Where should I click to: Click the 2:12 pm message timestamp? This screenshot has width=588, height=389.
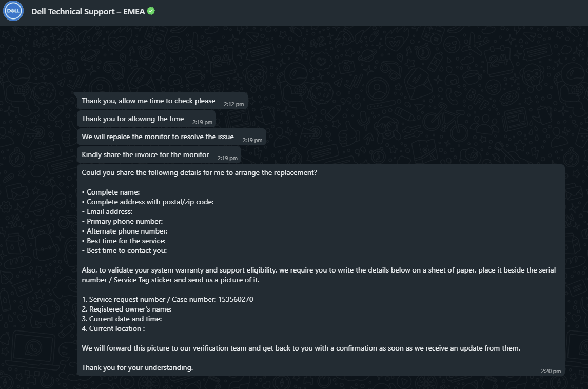tap(233, 104)
